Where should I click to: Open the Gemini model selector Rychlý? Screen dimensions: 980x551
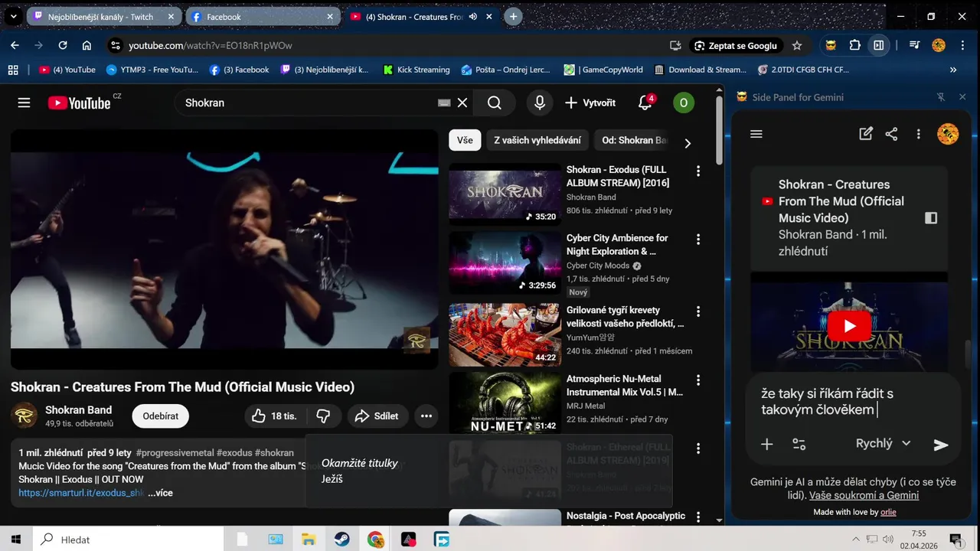(x=883, y=443)
